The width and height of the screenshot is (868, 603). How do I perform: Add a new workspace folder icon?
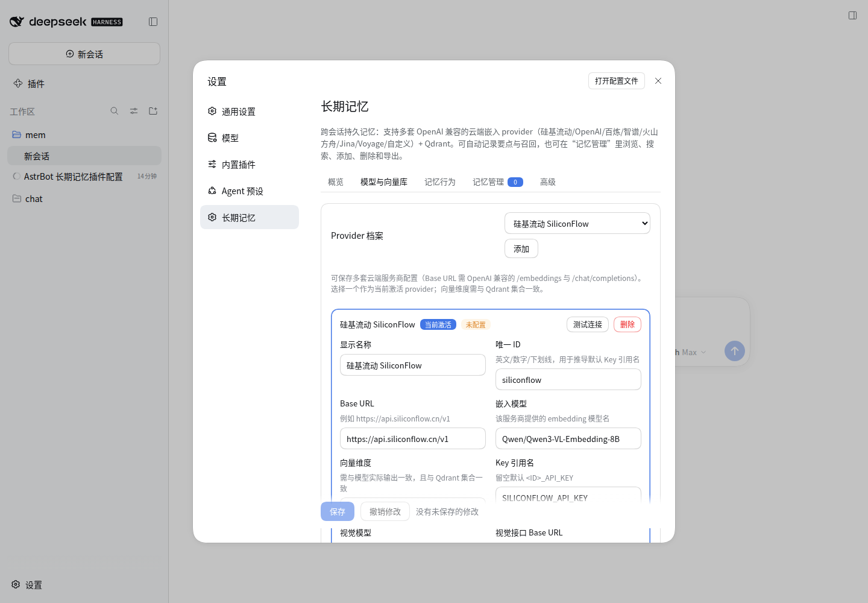(x=153, y=111)
